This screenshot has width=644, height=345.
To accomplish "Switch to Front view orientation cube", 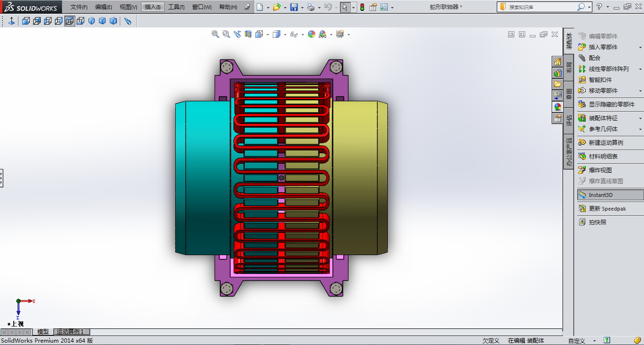I will [x=26, y=21].
